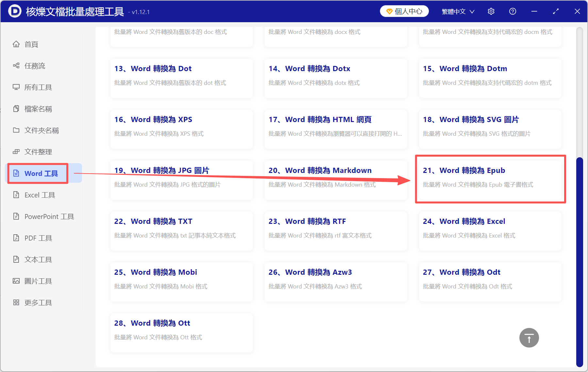
Task: Expand the 繁體中文 language dropdown
Action: pyautogui.click(x=457, y=11)
